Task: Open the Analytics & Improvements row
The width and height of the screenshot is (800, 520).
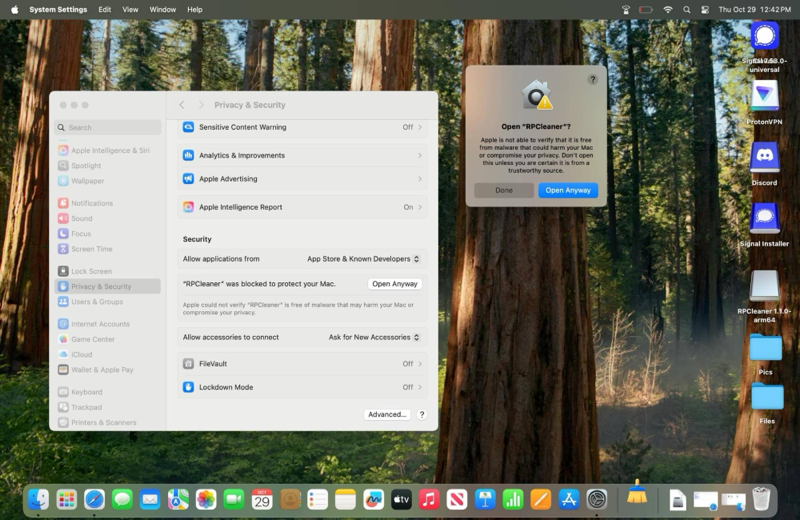Action: (303, 155)
